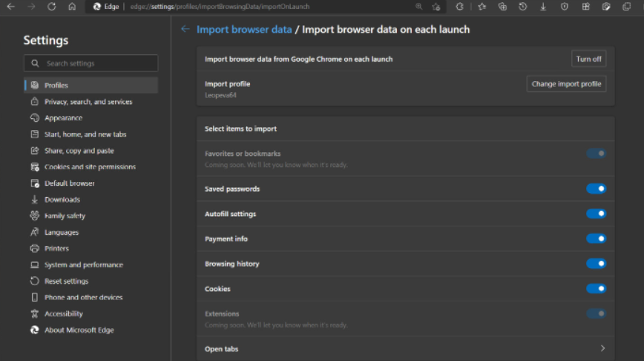Click Change import profile button
The width and height of the screenshot is (644, 361).
pyautogui.click(x=566, y=84)
